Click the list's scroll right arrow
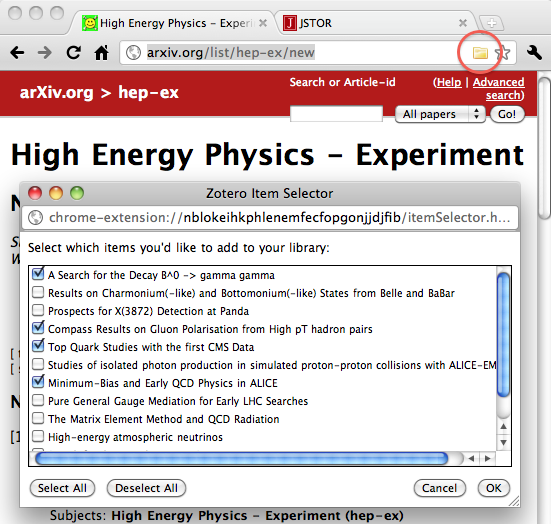Image resolution: width=551 pixels, height=524 pixels. (x=487, y=458)
